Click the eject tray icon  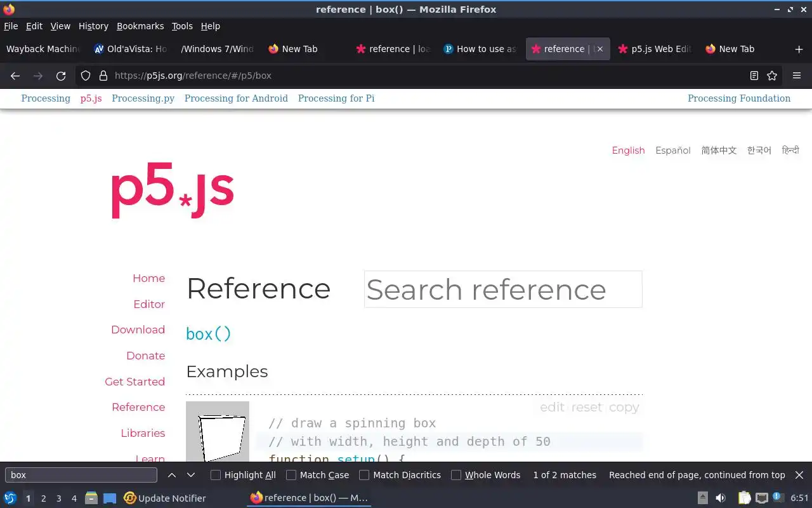[703, 498]
